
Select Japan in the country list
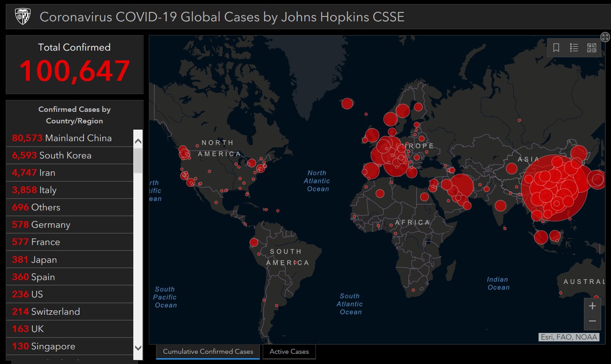pos(70,260)
